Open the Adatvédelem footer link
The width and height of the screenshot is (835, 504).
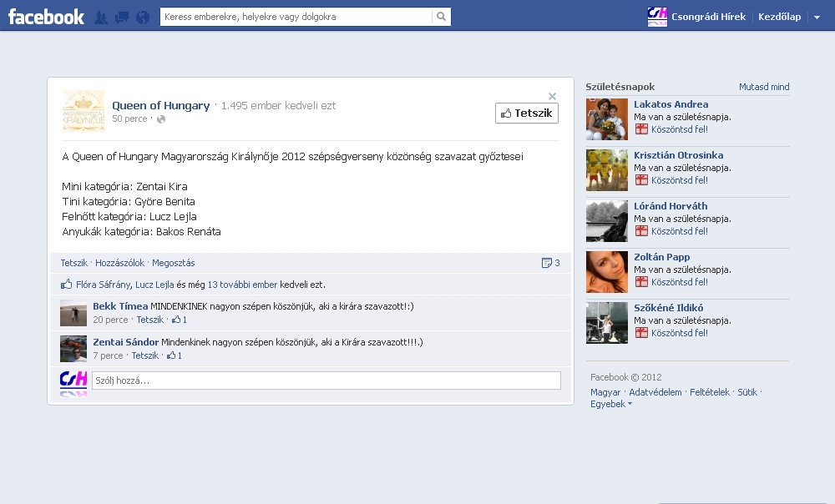pyautogui.click(x=655, y=392)
